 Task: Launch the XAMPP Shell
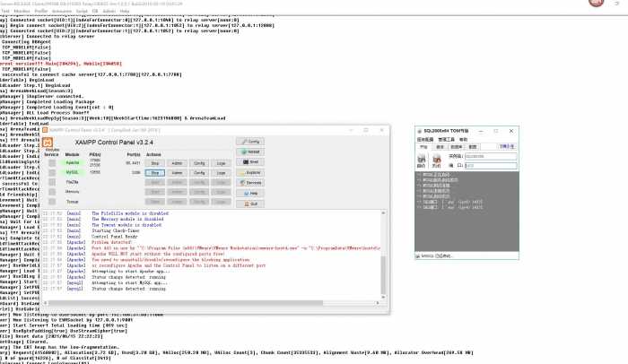tap(249, 162)
